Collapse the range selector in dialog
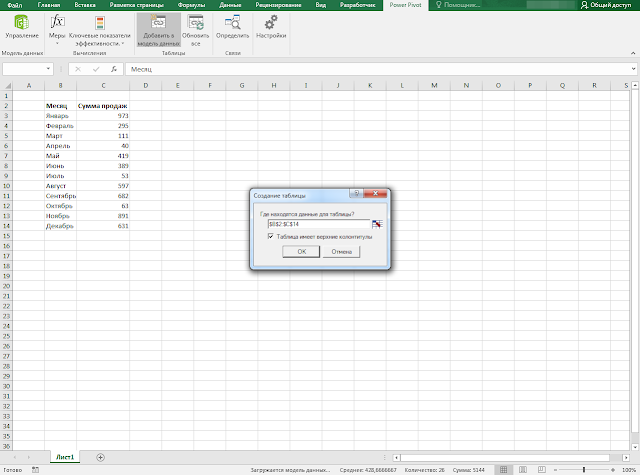 point(377,224)
